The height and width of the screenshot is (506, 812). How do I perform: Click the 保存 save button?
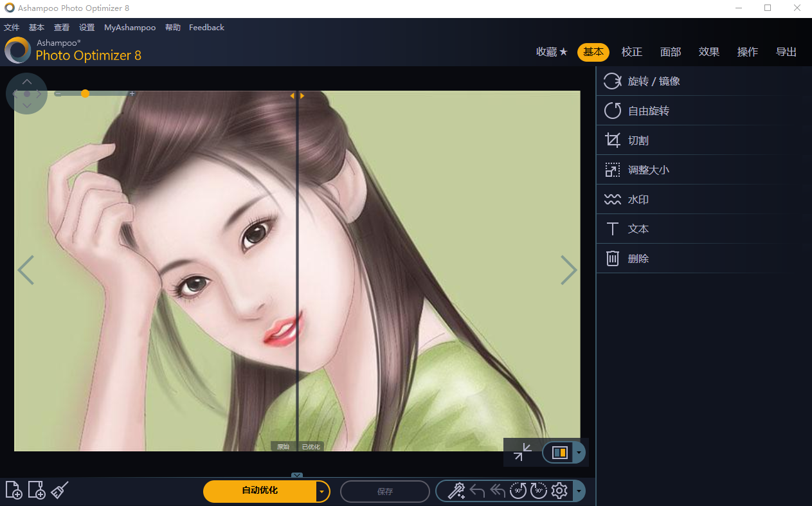[385, 492]
